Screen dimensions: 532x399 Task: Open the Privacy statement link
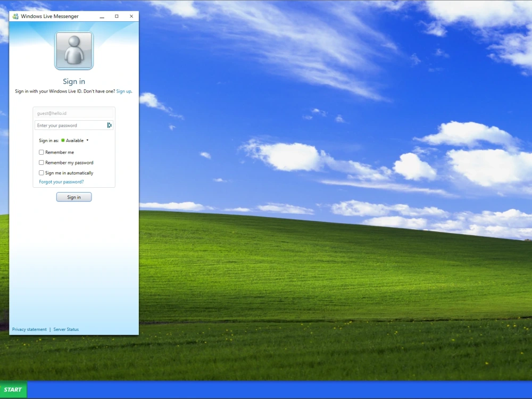(29, 329)
